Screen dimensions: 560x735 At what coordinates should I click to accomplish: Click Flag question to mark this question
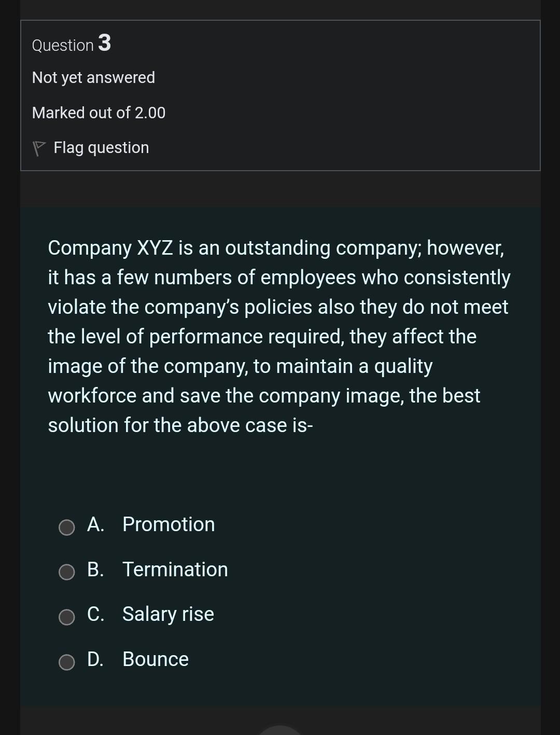pos(101,147)
